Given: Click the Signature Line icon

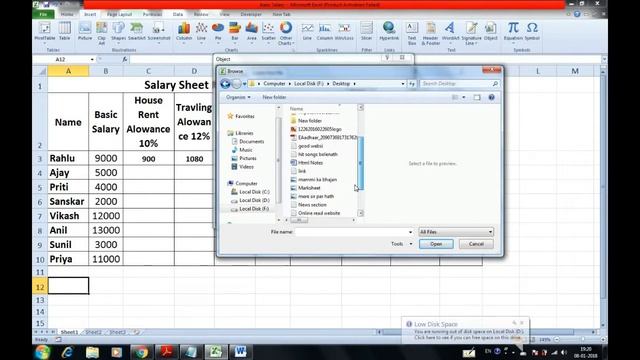Looking at the screenshot, I should click(471, 33).
